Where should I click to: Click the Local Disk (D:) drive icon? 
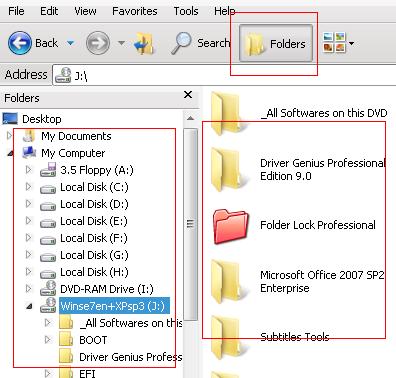click(48, 206)
